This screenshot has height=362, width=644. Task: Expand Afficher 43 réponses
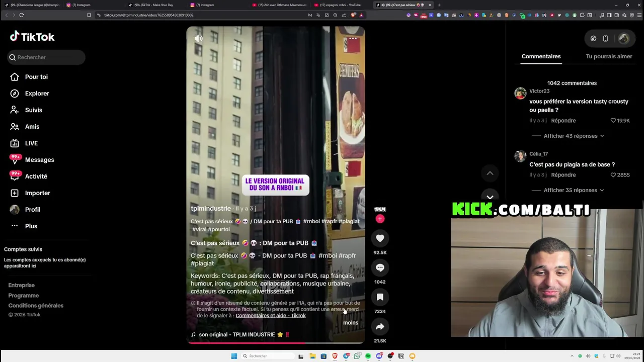574,136
